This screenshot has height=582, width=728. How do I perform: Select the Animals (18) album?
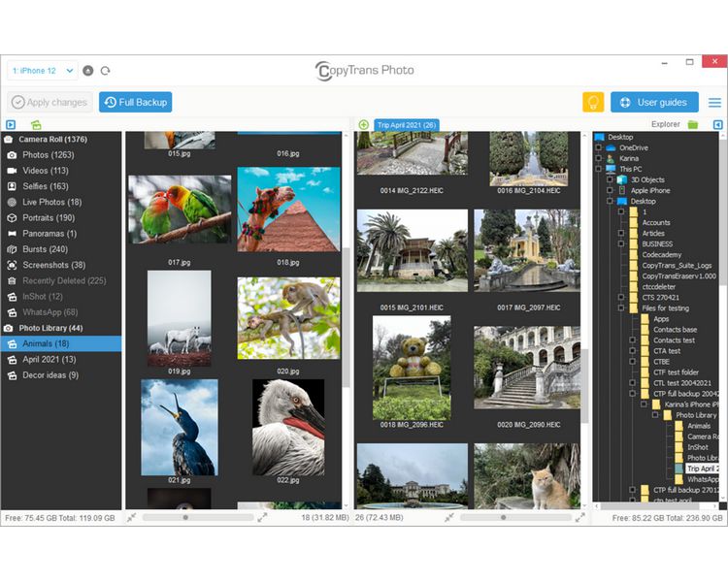[61, 344]
